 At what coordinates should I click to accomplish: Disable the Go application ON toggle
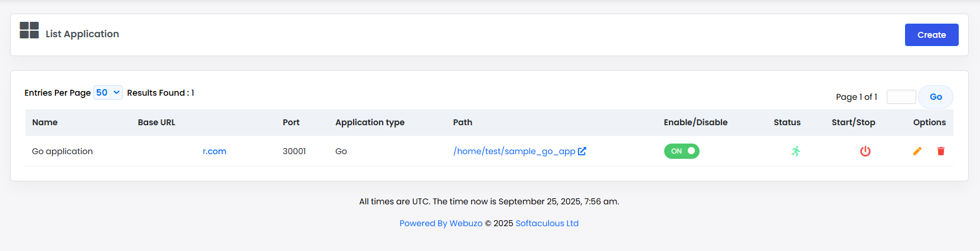tap(682, 151)
